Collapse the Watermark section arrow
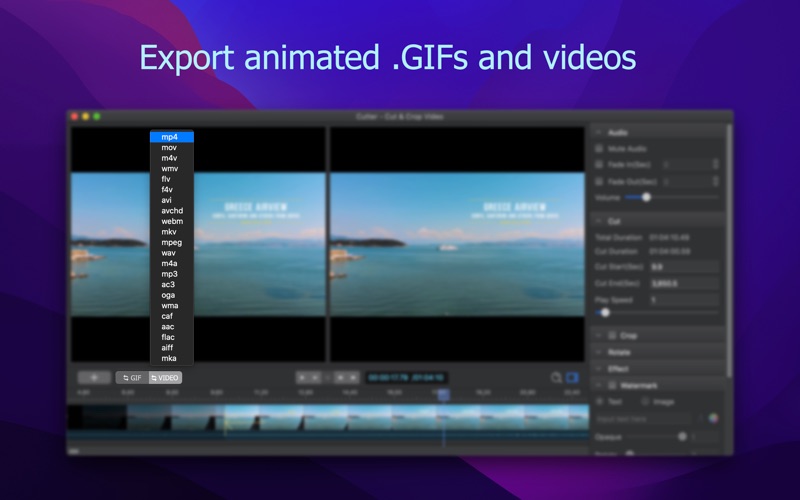The image size is (800, 500). [598, 385]
